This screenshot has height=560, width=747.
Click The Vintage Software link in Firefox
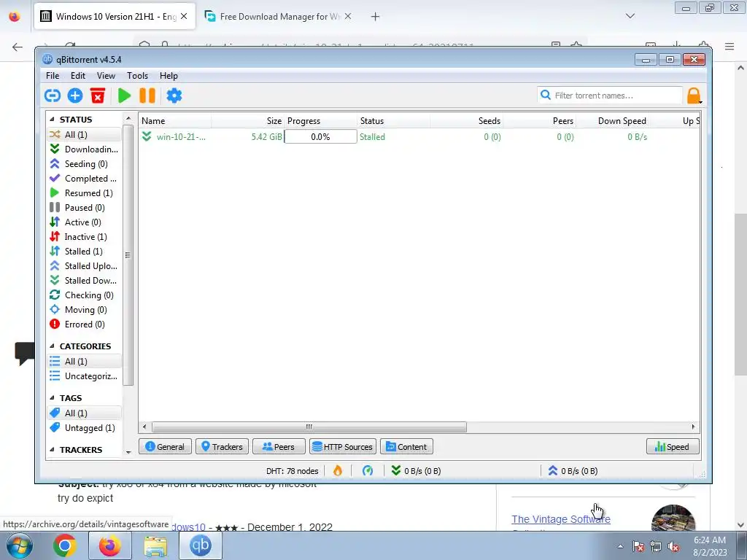(561, 519)
